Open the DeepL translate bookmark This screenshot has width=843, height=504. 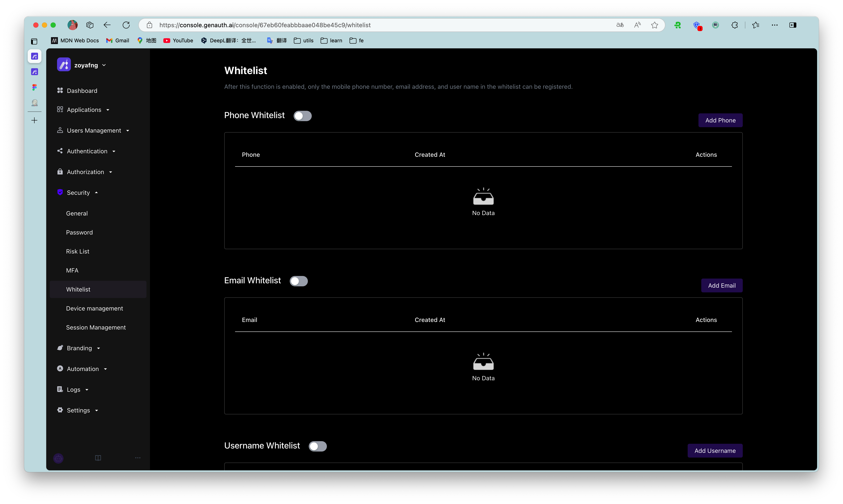228,40
